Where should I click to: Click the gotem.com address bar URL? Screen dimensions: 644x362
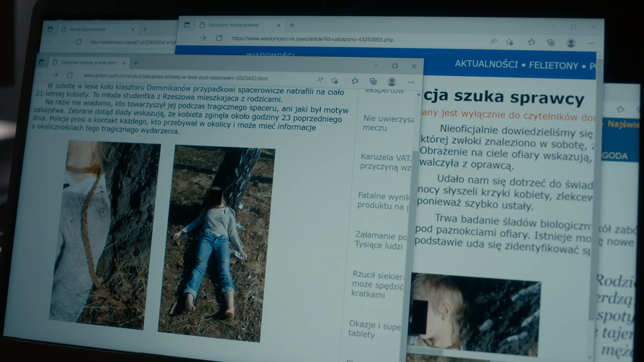[176, 78]
